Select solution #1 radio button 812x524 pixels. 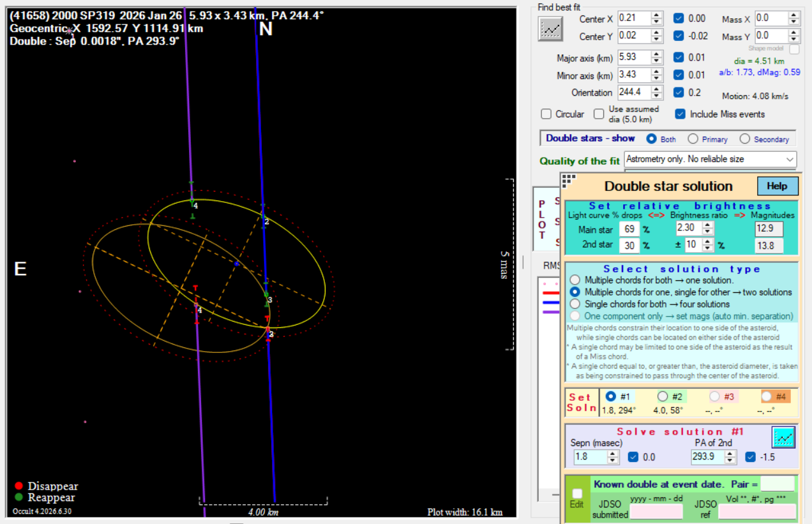[611, 396]
